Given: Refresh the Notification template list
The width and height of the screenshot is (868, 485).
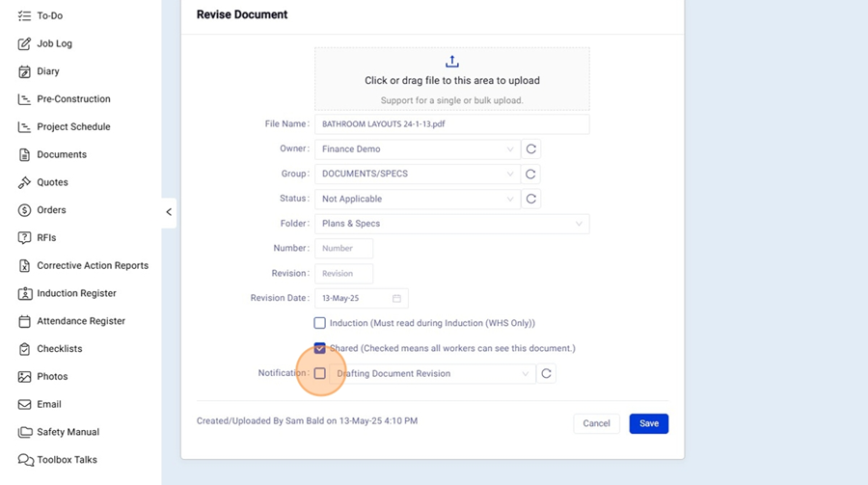Looking at the screenshot, I should pyautogui.click(x=546, y=374).
